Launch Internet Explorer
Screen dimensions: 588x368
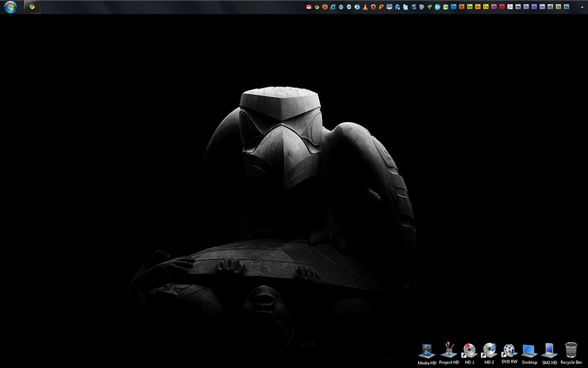pyautogui.click(x=333, y=7)
